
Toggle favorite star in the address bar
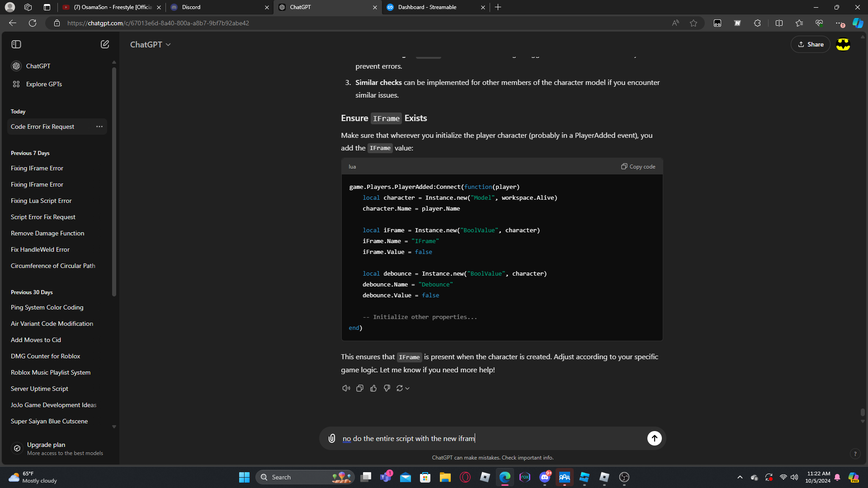click(693, 23)
